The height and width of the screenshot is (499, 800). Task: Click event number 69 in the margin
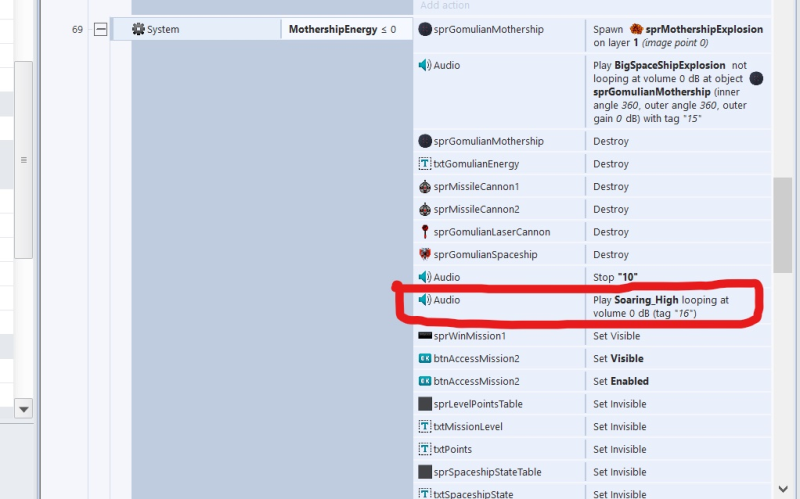77,30
